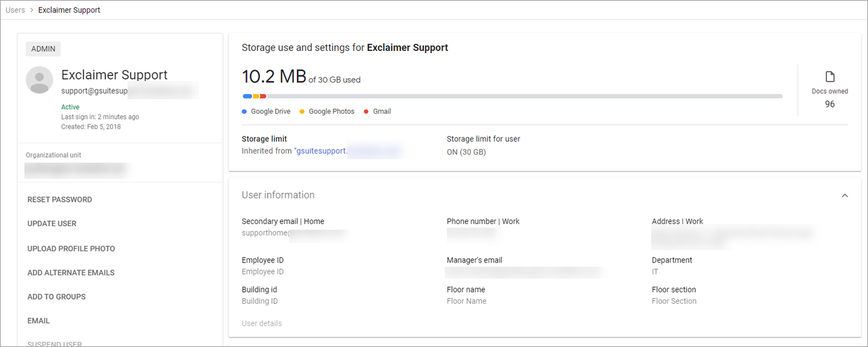Collapse the User information section chevron
Viewport: 868px width, 347px height.
pos(844,195)
